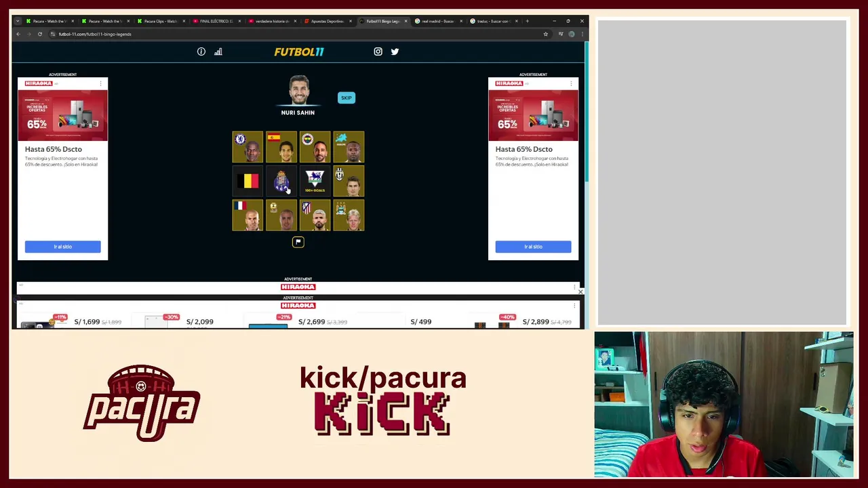The image size is (868, 488).
Task: Go back in browser history
Action: (x=18, y=34)
